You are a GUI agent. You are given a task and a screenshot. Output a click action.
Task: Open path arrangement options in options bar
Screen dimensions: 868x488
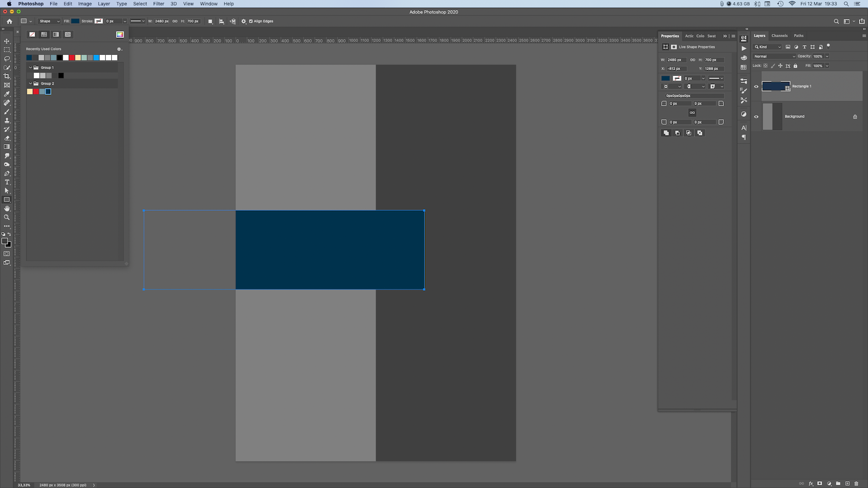[x=232, y=21]
